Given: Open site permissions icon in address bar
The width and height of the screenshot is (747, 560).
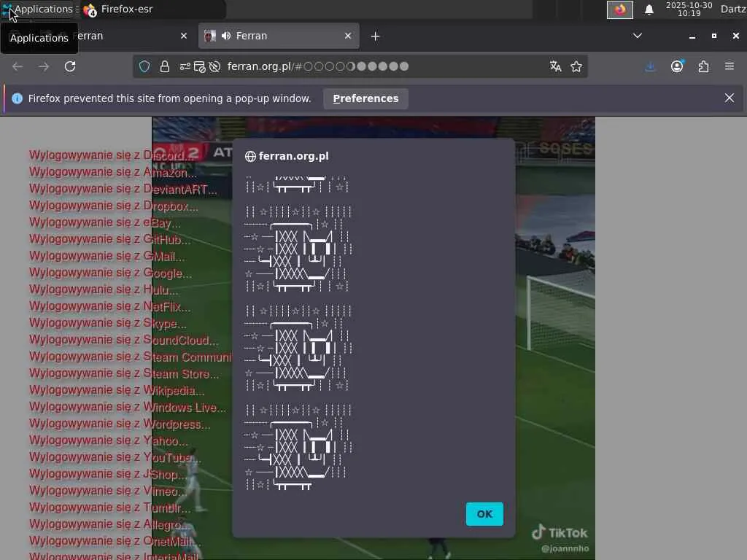Looking at the screenshot, I should coord(185,66).
